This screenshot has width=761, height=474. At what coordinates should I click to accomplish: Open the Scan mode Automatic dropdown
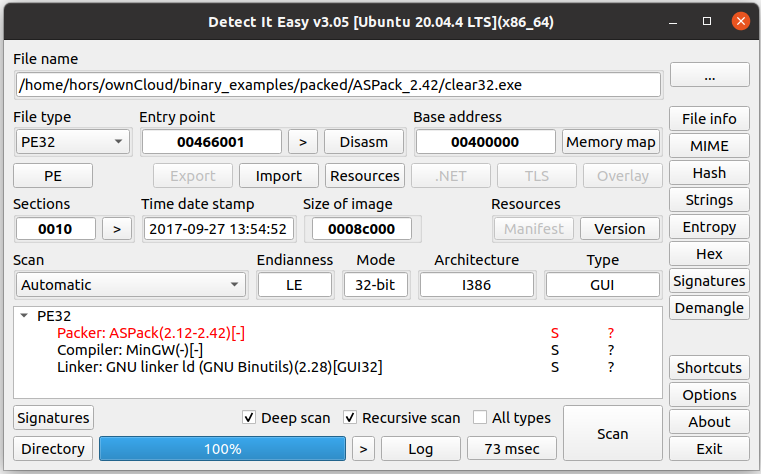coord(131,285)
